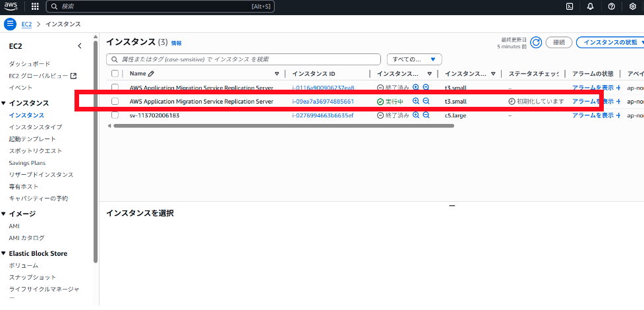Image resolution: width=644 pixels, height=310 pixels.
Task: Refresh the instances list
Action: (x=536, y=42)
